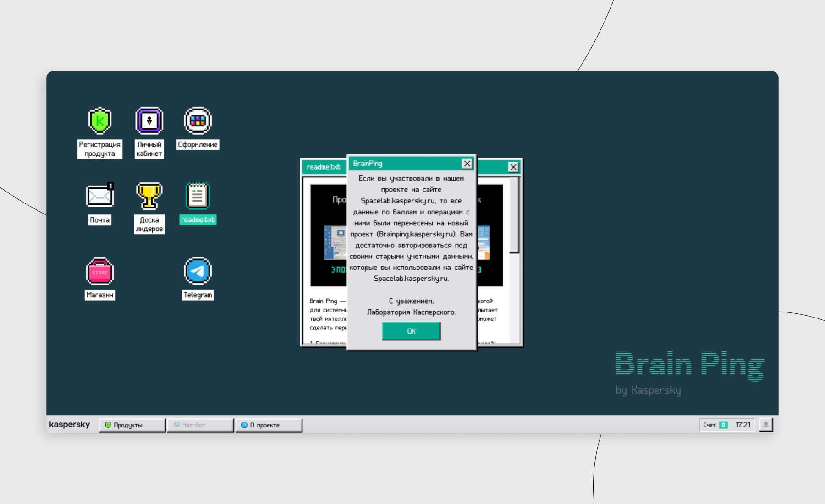Viewport: 825px width, 504px height.
Task: Open the readme.txt notepad icon
Action: tap(198, 196)
